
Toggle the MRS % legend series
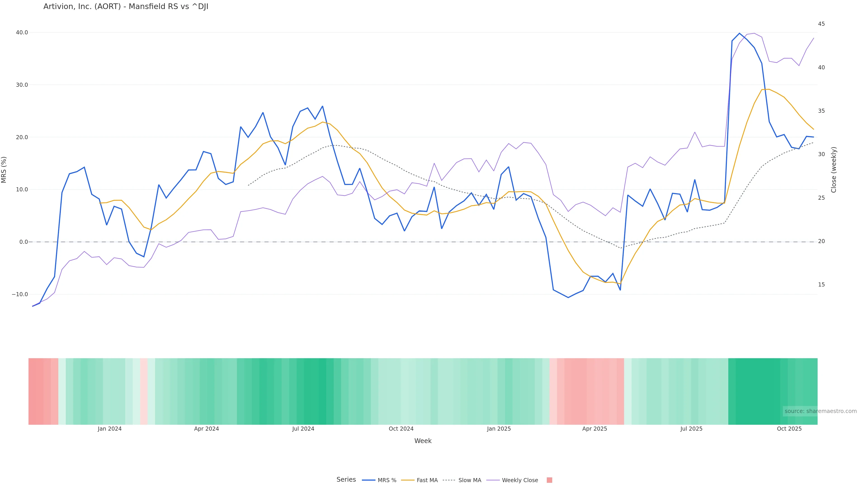click(387, 480)
